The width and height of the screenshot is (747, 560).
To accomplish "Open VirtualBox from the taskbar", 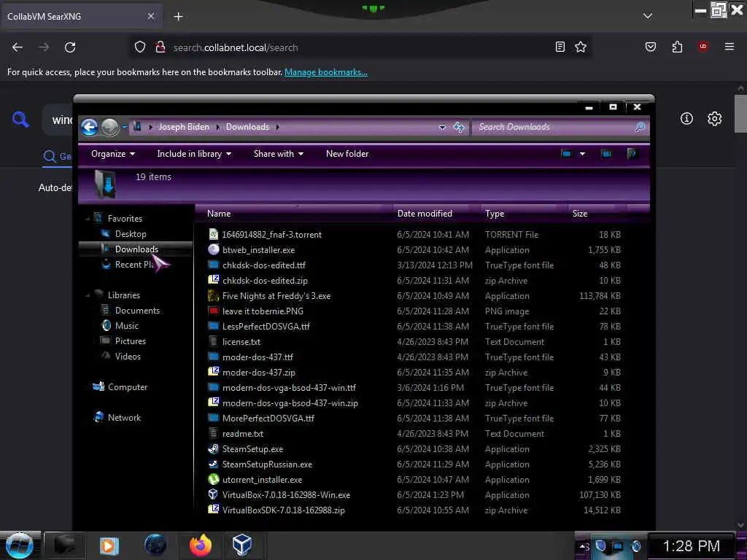I will pyautogui.click(x=242, y=545).
